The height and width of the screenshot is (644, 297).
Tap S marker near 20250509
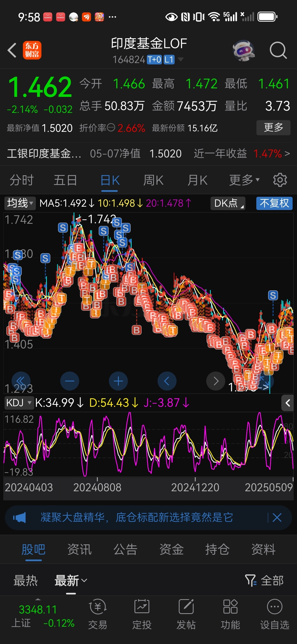coord(273,295)
